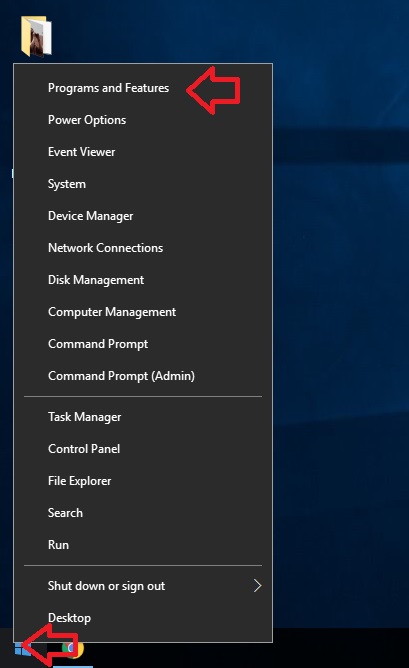
Task: Open the System menu entry
Action: pyautogui.click(x=67, y=184)
